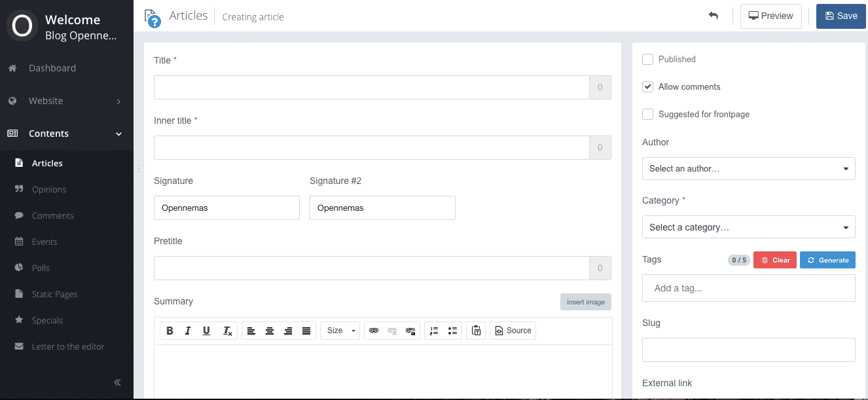Focus the Pretitle input field
The height and width of the screenshot is (400, 868).
[372, 268]
